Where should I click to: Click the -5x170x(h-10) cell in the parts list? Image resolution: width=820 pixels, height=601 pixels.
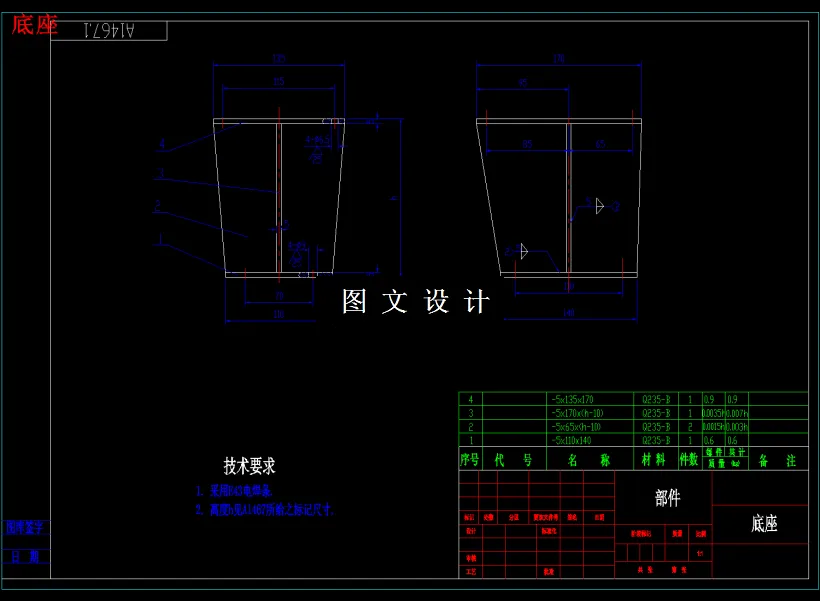[590, 413]
